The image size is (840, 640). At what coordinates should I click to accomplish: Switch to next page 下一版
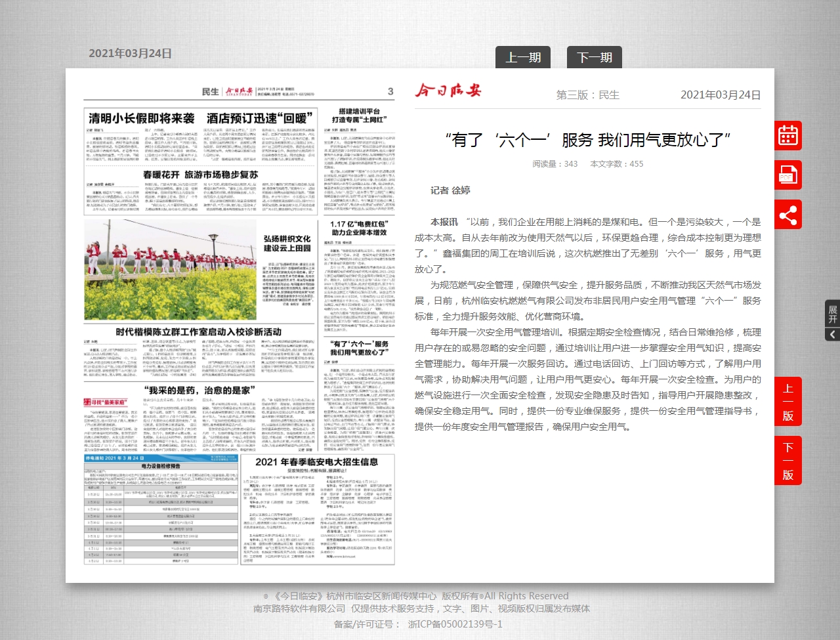tap(787, 461)
